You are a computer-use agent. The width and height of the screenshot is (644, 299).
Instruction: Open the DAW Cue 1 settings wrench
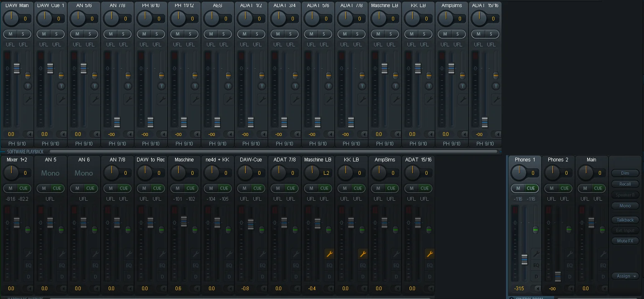61,100
